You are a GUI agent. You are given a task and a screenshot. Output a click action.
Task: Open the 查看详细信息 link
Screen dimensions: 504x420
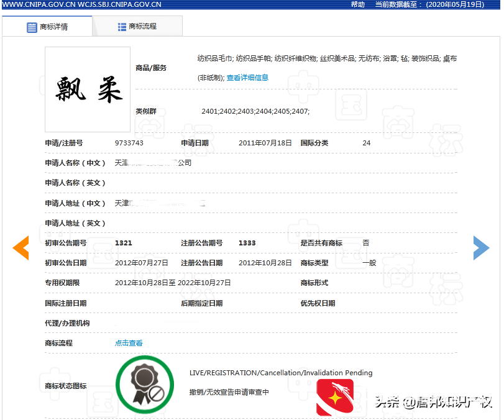(247, 78)
